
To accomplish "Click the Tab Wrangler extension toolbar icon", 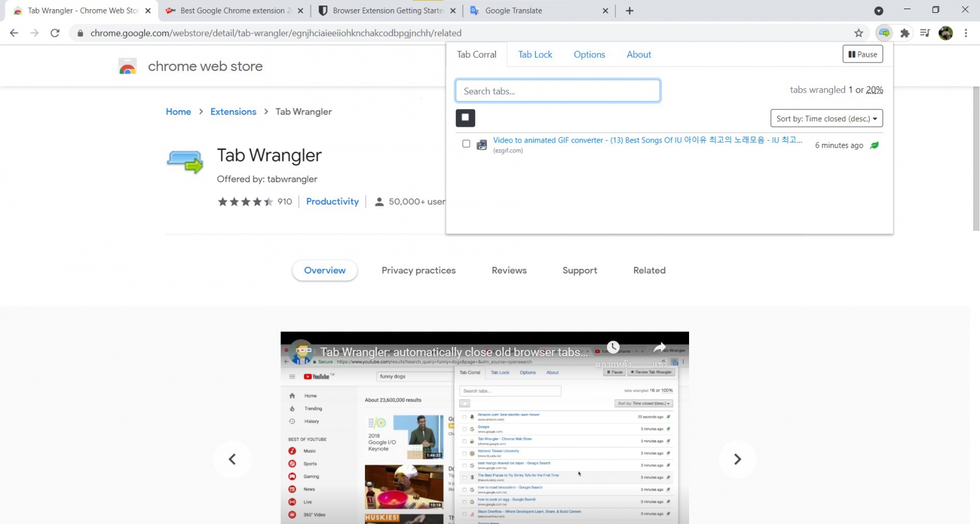I will [884, 33].
